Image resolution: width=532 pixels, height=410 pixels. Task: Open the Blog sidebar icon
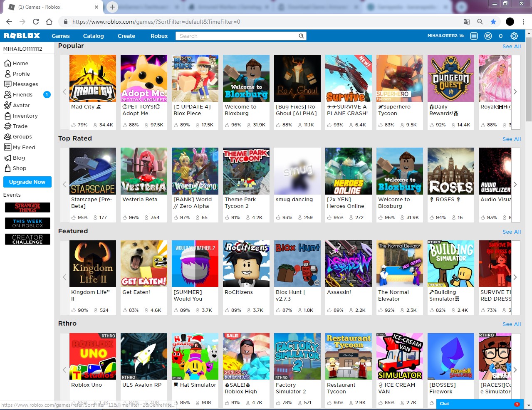point(7,158)
